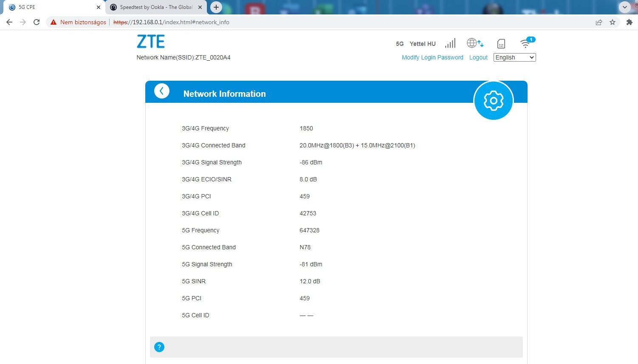This screenshot has height=364, width=638.
Task: Click the back arrow in Network Information header
Action: 162,91
